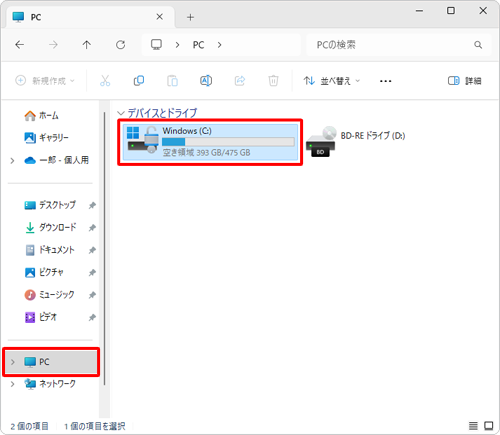The width and height of the screenshot is (500, 435).
Task: Click the pin icon next to ビデオ
Action: [x=92, y=317]
